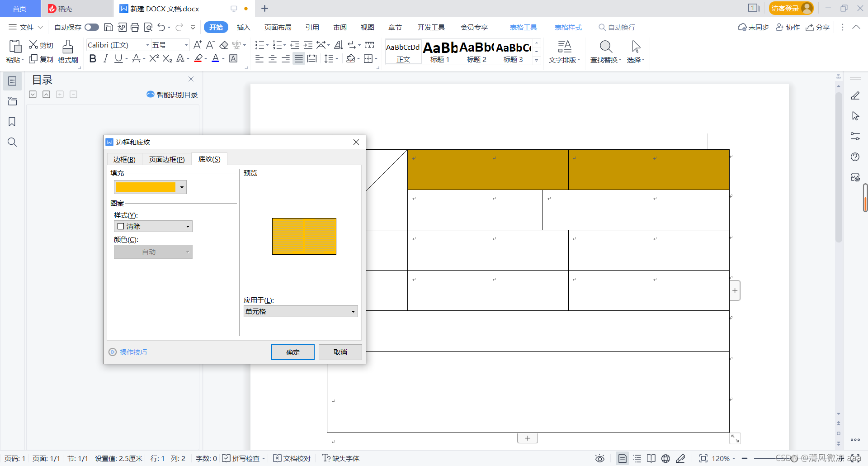Open the 表格样式 ribbon tab
The height and width of the screenshot is (466, 868).
click(568, 27)
